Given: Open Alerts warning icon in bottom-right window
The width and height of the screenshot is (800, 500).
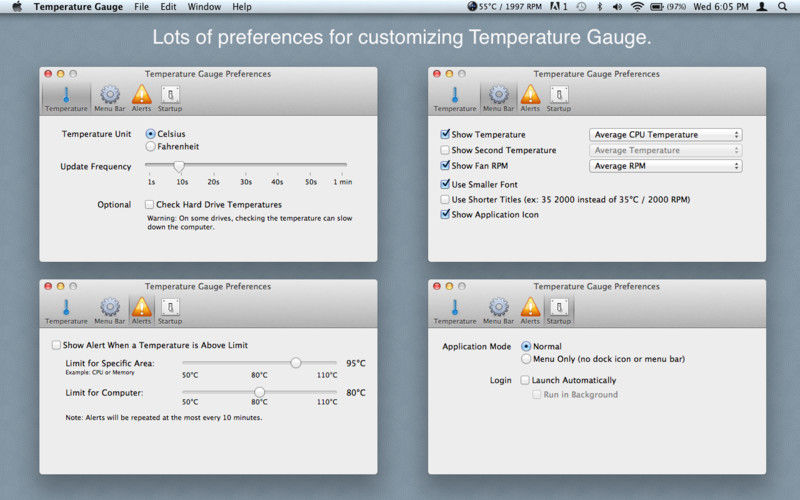Looking at the screenshot, I should [x=530, y=307].
